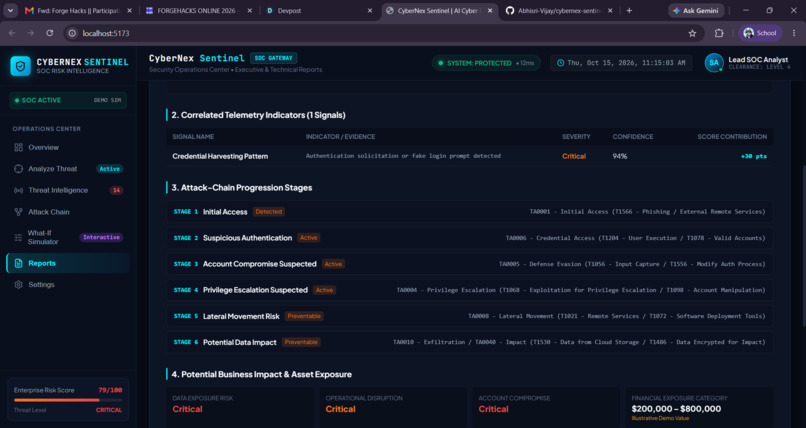Open the School browser profile
The width and height of the screenshot is (806, 428).
click(760, 33)
